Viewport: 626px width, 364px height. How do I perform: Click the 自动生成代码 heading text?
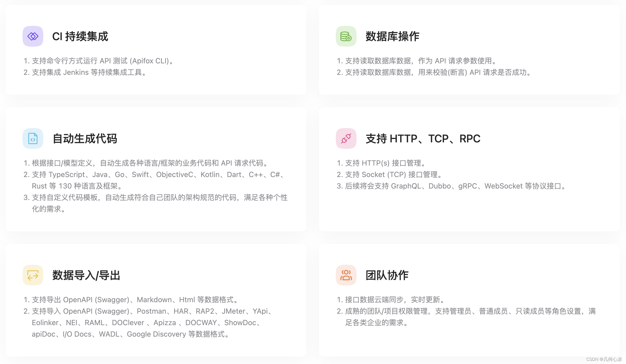(x=85, y=138)
